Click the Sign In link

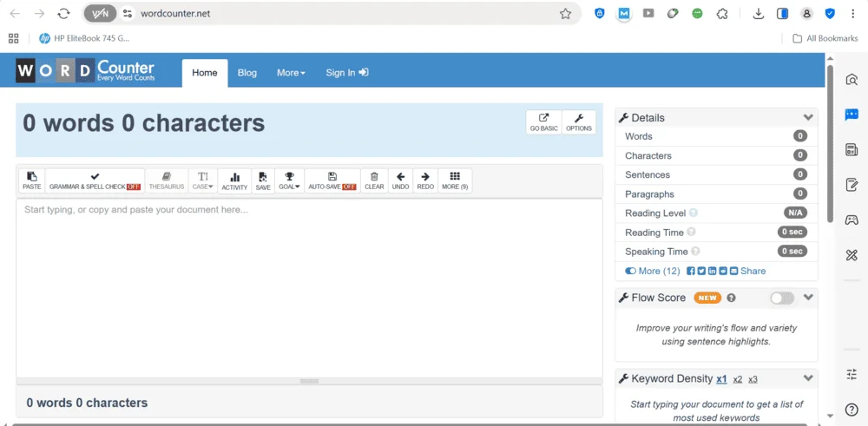coord(346,73)
